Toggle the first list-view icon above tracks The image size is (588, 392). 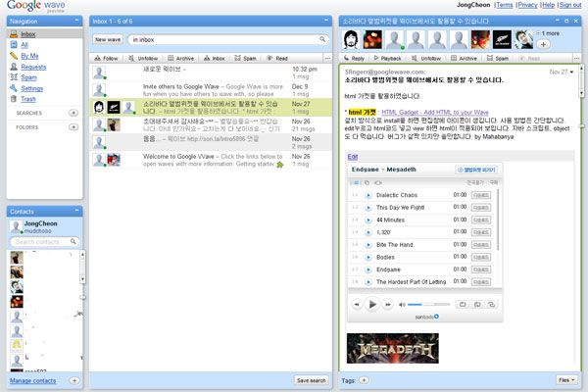356,182
